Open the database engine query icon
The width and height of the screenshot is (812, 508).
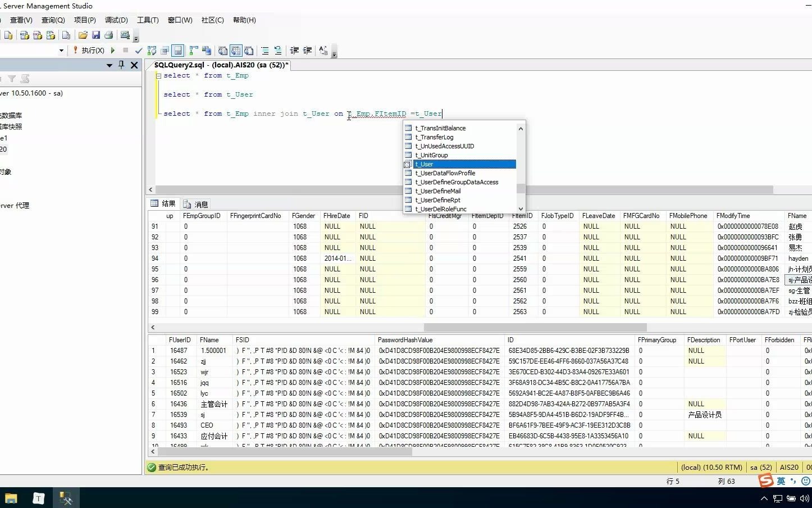click(8, 35)
